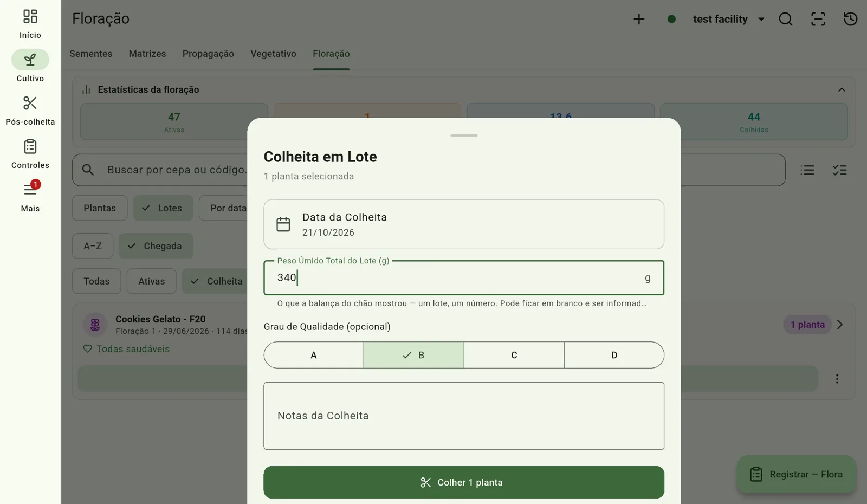Screen dimensions: 867x504
Task: Enable multi-select checklist icon
Action: point(840,170)
